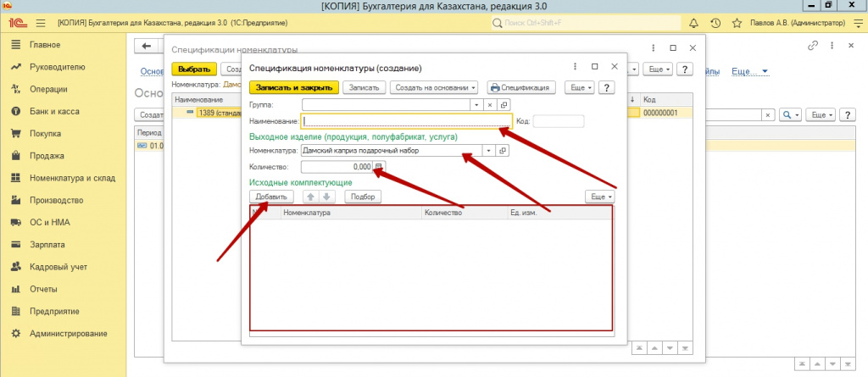Open Еще dropdown next to search in main window
This screenshot has height=377, width=868.
821,114
